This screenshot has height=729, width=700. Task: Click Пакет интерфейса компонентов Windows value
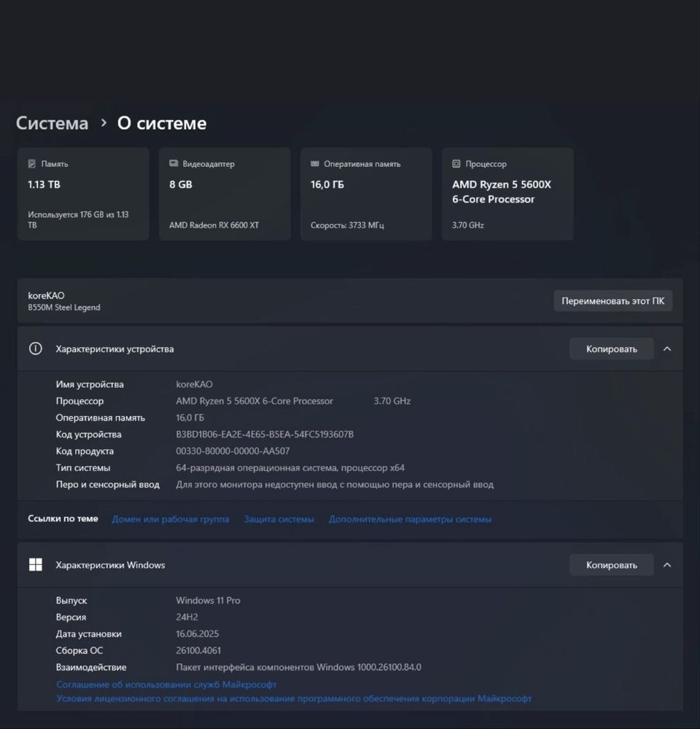tap(299, 667)
